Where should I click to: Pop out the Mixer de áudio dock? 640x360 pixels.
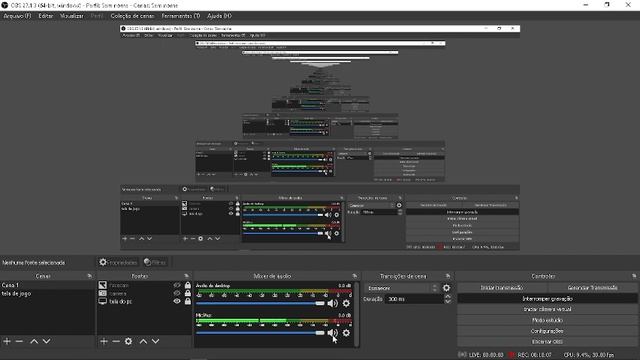pos(354,276)
